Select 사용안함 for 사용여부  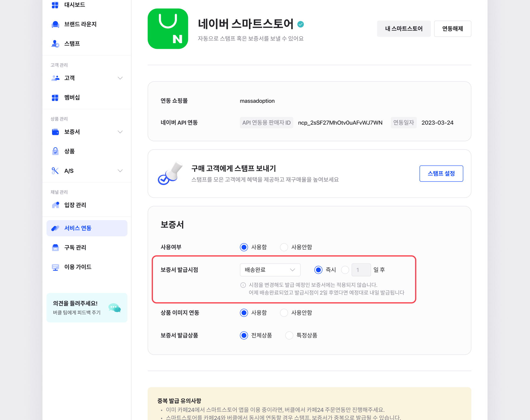coord(284,247)
